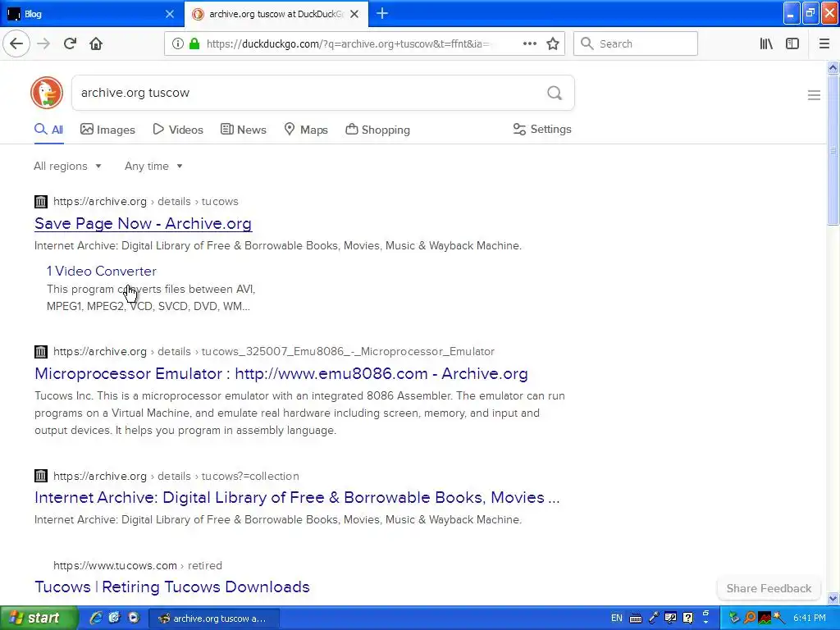Open Internet Archive Digital Library result
The image size is (840, 630).
[297, 497]
